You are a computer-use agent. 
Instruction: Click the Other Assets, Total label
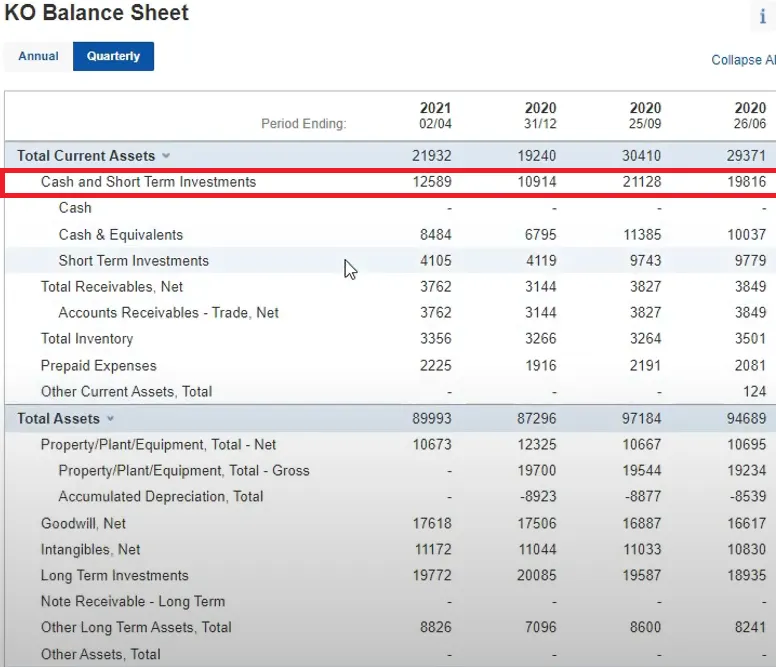(x=100, y=655)
